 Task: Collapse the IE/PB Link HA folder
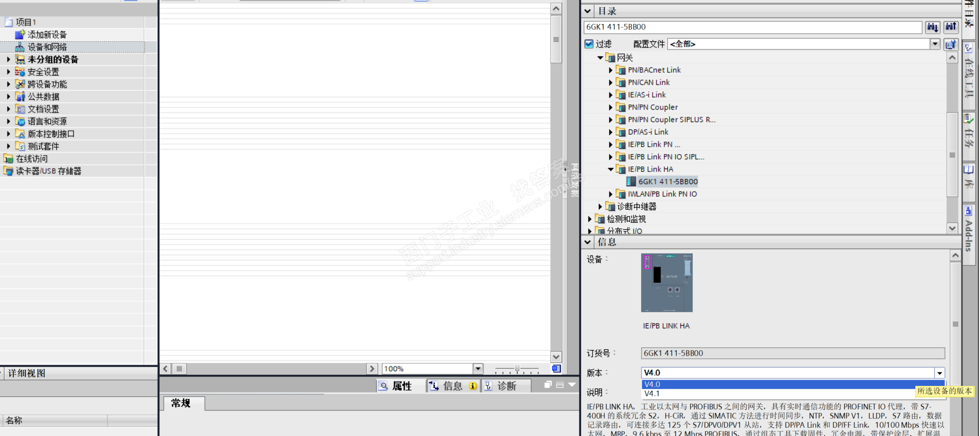(610, 169)
